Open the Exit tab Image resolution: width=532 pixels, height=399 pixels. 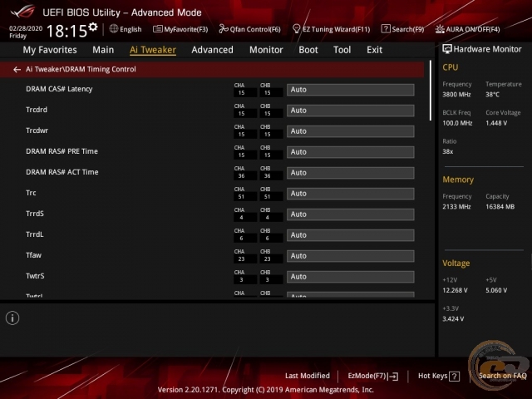[374, 50]
